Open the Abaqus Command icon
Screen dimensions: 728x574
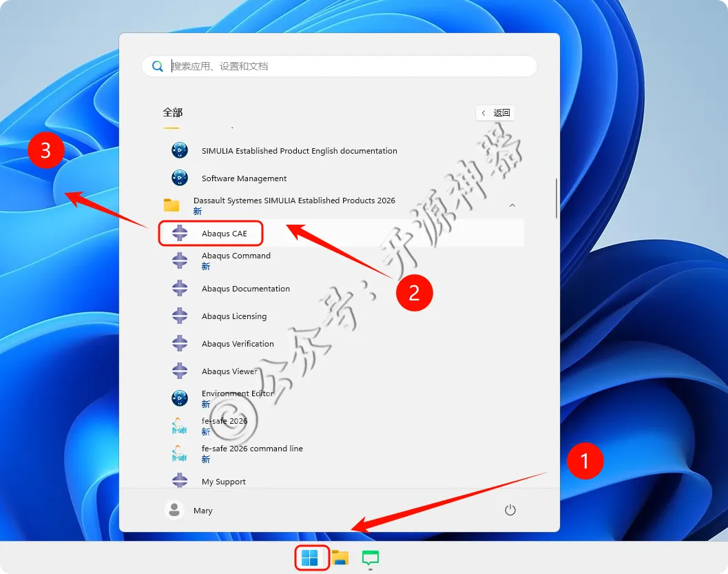(180, 260)
